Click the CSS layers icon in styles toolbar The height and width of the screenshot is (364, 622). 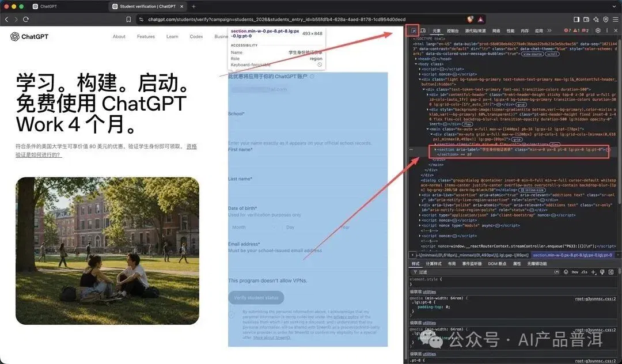(566, 272)
